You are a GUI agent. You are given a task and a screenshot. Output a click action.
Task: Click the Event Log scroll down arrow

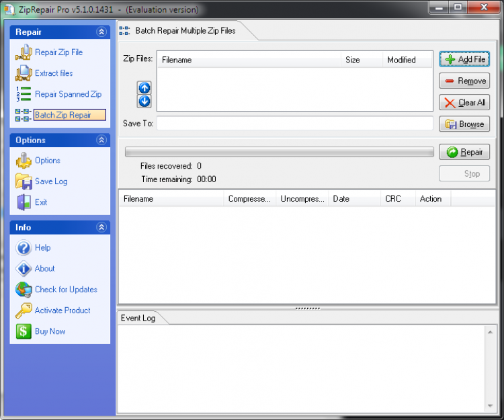tap(490, 405)
